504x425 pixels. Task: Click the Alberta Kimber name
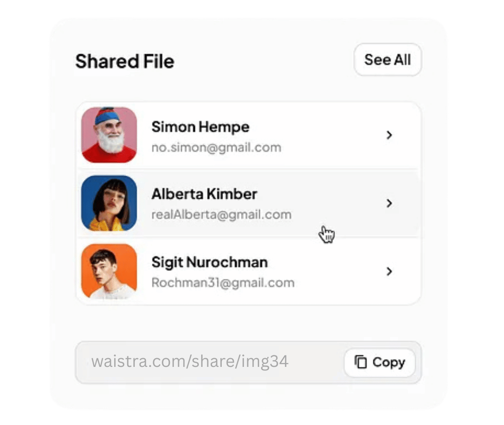pos(204,194)
